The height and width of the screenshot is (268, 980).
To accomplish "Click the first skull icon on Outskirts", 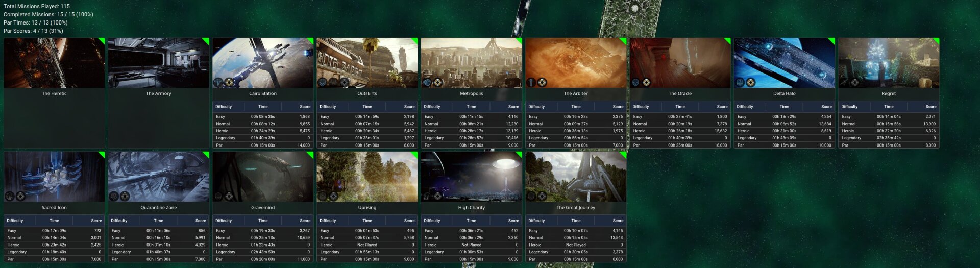I will pyautogui.click(x=322, y=82).
